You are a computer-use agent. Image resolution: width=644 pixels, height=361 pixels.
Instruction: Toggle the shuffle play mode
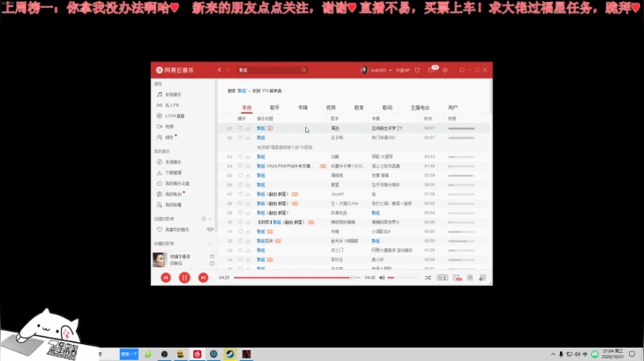(x=428, y=278)
